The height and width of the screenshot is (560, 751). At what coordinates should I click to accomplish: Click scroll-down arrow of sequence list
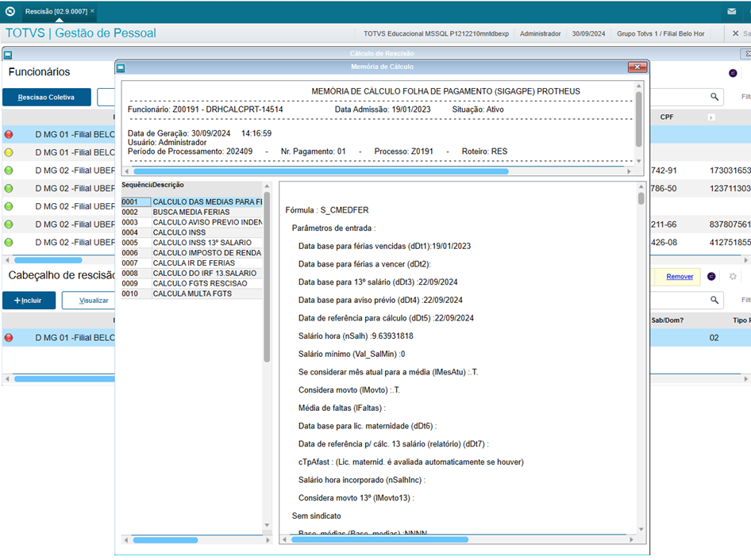click(267, 525)
